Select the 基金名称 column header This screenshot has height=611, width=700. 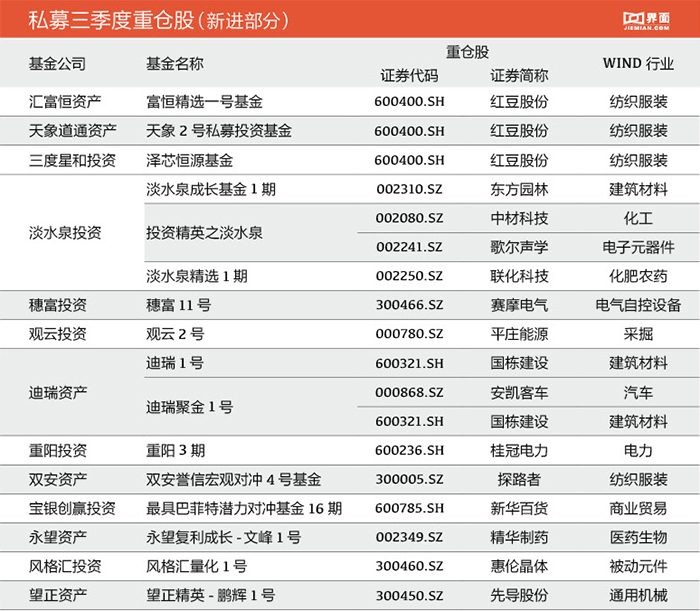175,64
